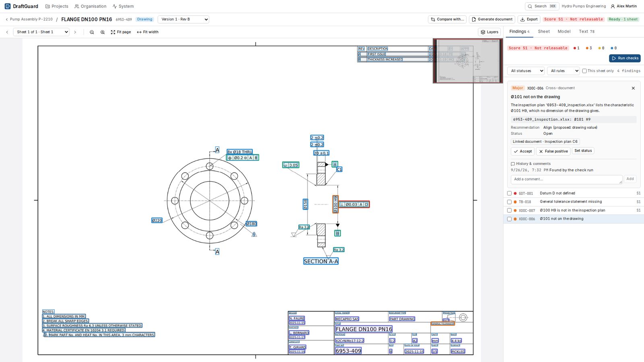Tick the XDOC-006 finding checkbox
Screen dimensions: 644x362
[509, 219]
